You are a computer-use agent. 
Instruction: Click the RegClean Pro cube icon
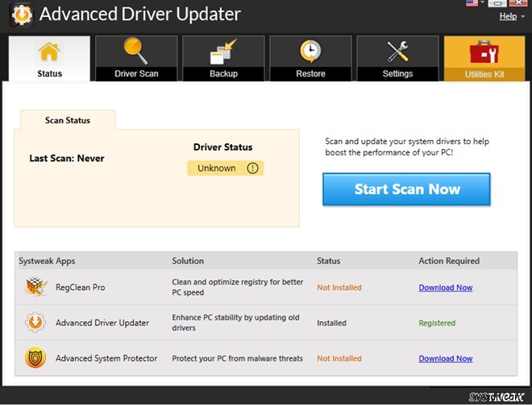[x=36, y=287]
